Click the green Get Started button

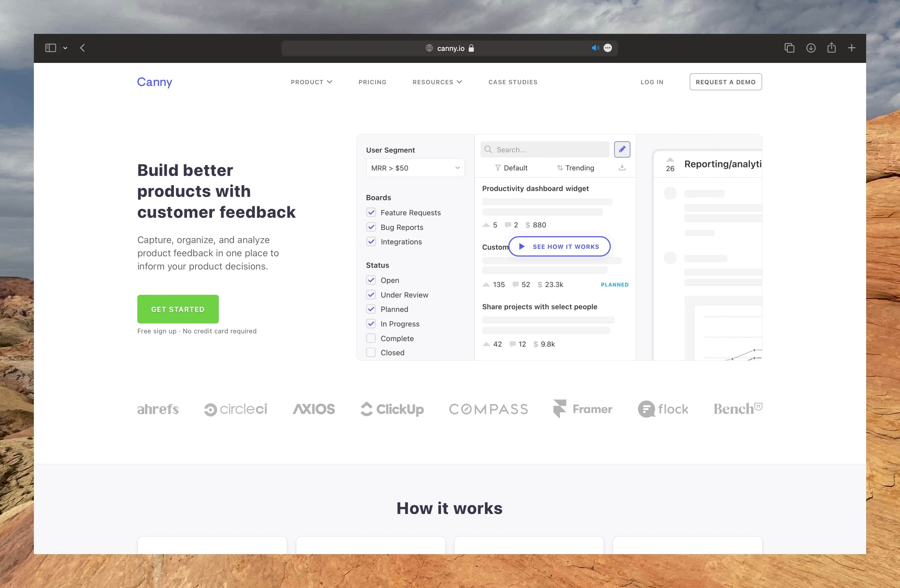tap(178, 309)
